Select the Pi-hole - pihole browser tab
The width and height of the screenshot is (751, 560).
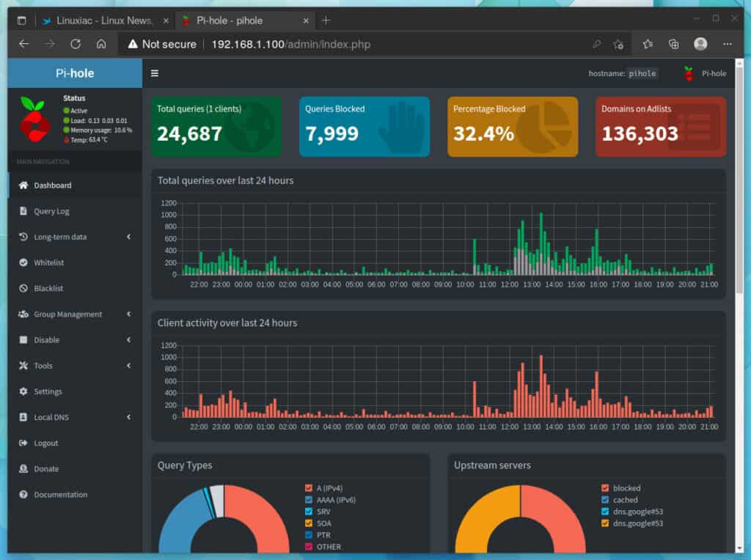click(x=244, y=20)
